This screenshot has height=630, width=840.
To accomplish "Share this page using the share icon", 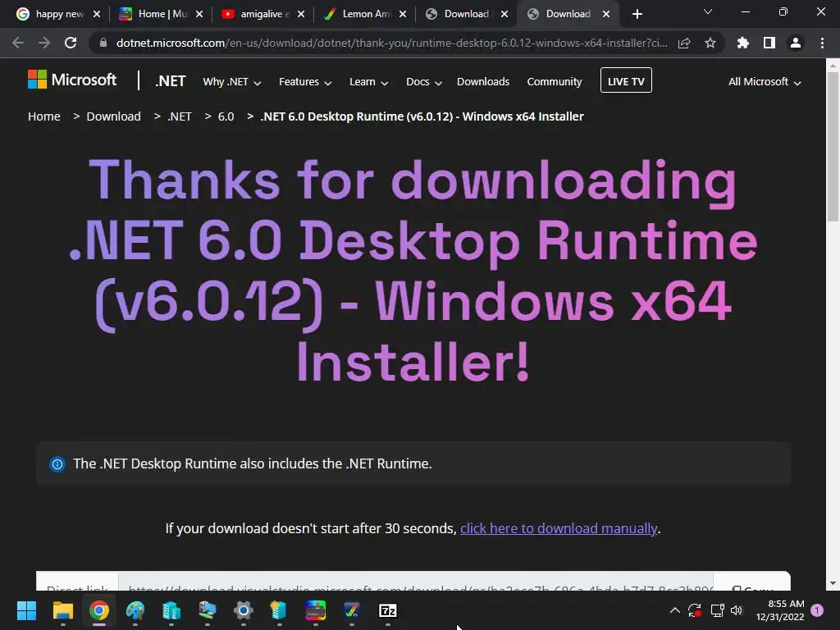I will [684, 43].
